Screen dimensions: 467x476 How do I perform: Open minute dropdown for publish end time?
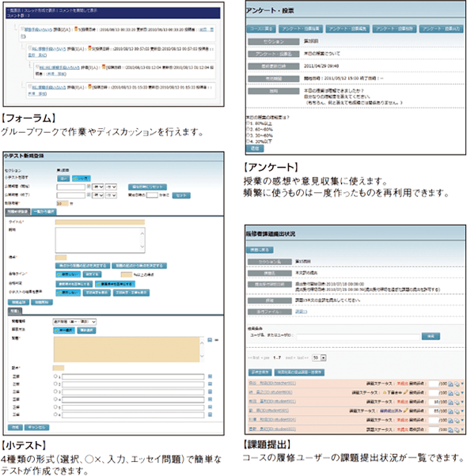point(111,195)
